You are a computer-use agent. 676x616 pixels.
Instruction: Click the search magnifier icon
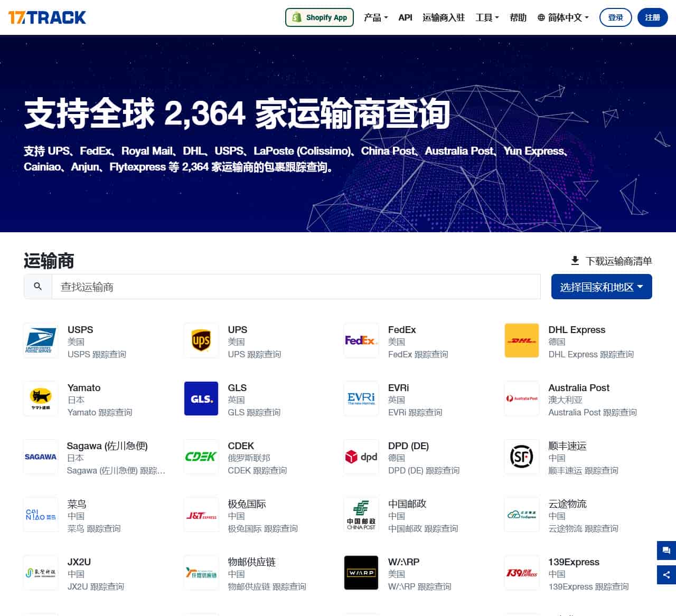(x=37, y=286)
